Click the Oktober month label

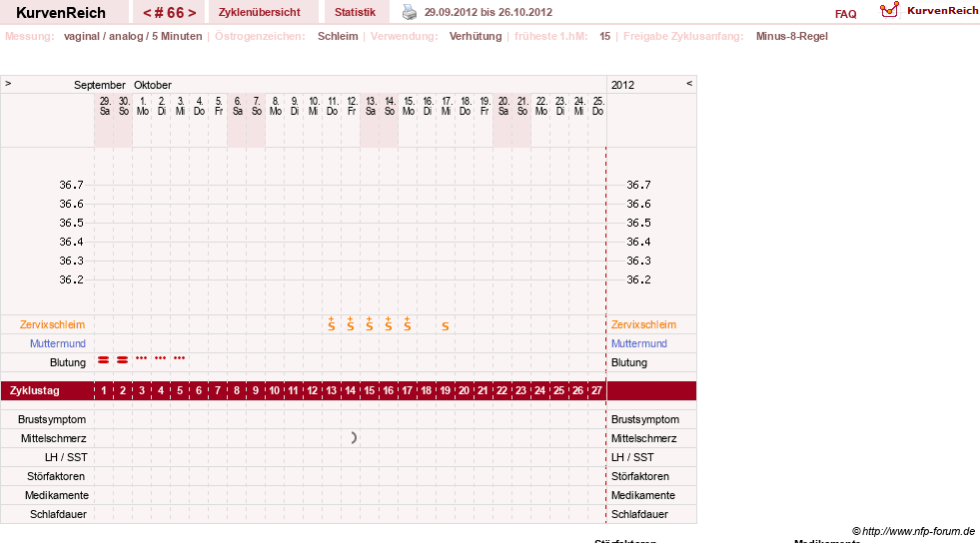pyautogui.click(x=153, y=85)
